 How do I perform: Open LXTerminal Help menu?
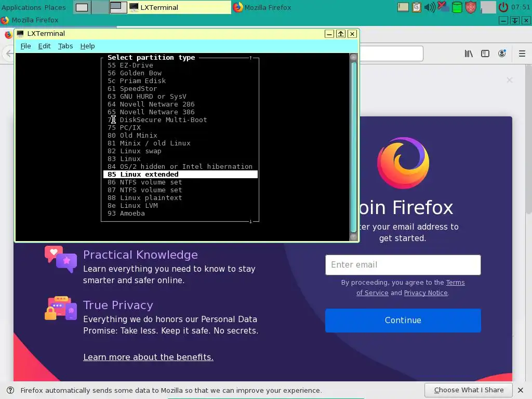pos(87,46)
